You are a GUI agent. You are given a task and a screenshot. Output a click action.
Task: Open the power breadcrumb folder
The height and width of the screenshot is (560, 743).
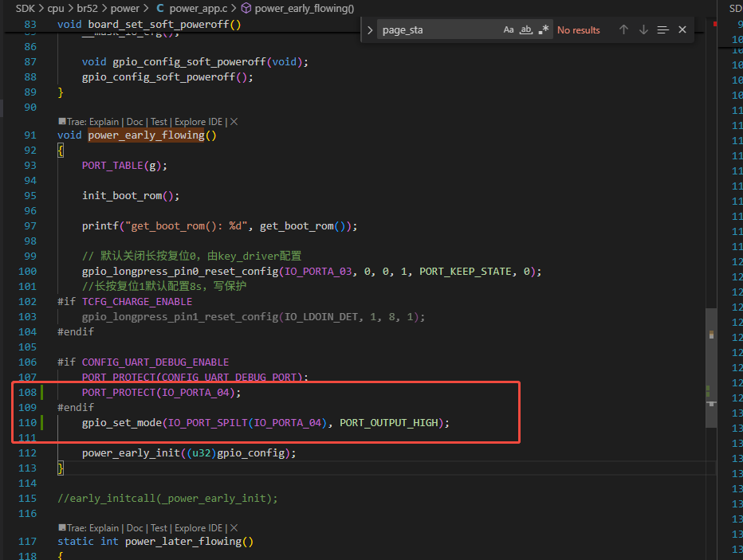(x=125, y=9)
